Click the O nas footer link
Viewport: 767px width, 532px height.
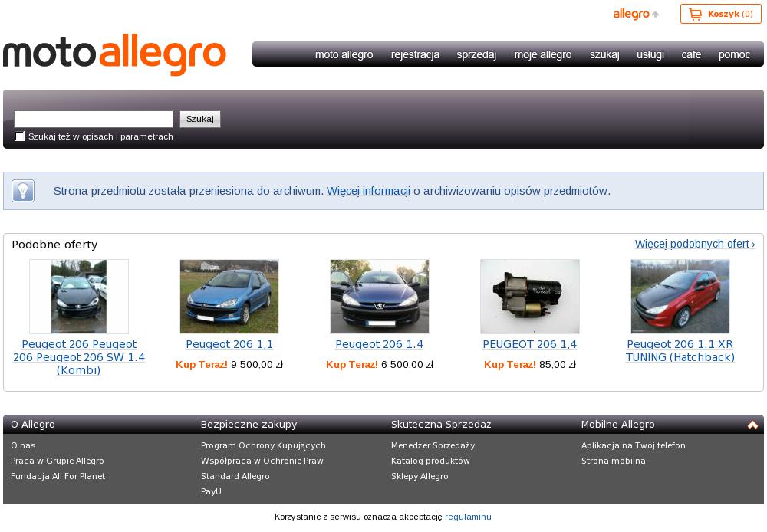pyautogui.click(x=23, y=445)
